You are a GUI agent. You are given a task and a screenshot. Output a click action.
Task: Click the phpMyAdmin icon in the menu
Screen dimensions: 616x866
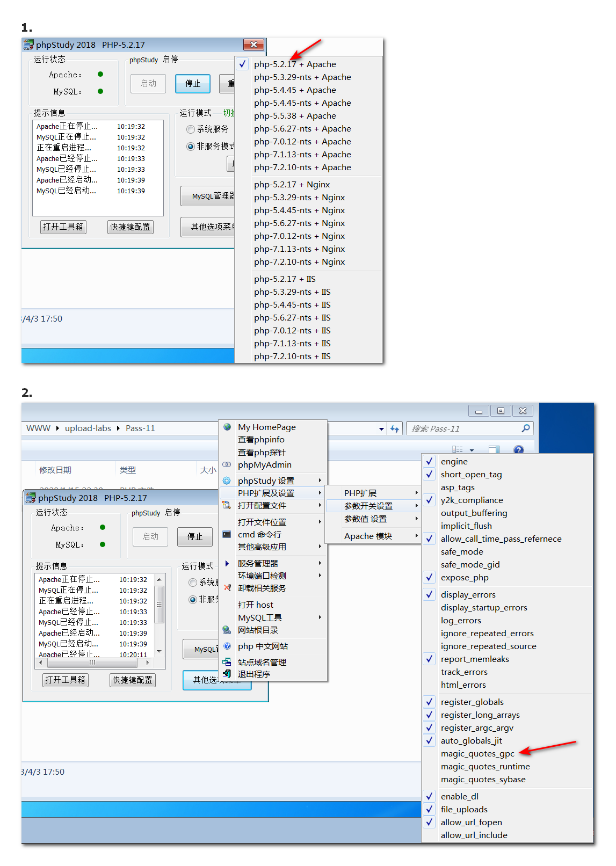[227, 464]
